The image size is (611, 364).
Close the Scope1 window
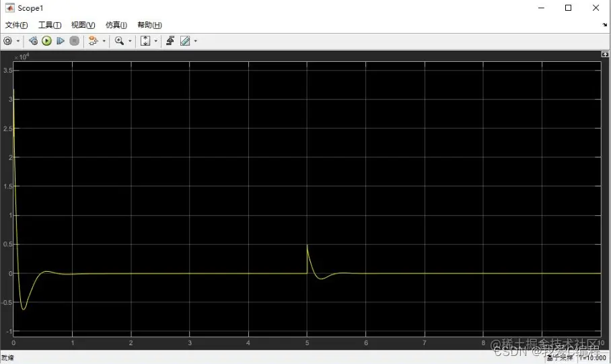(x=596, y=8)
